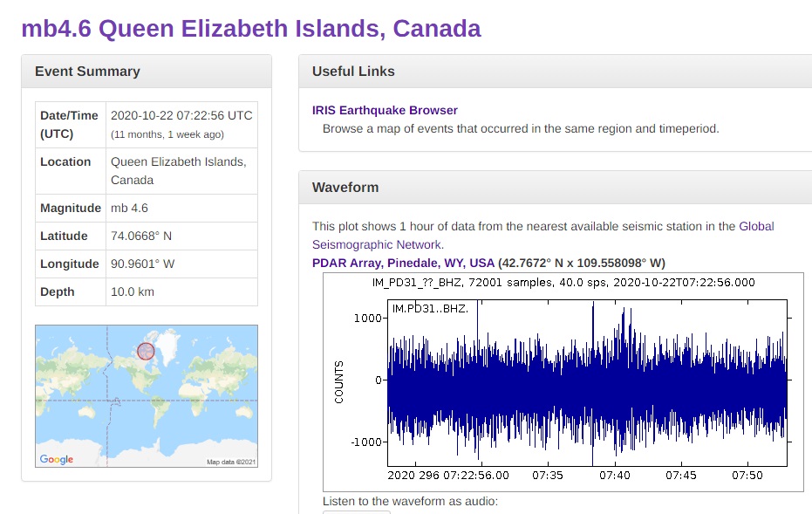This screenshot has width=812, height=514.
Task: Click the -1000 y-axis tick label
Action: coord(366,442)
